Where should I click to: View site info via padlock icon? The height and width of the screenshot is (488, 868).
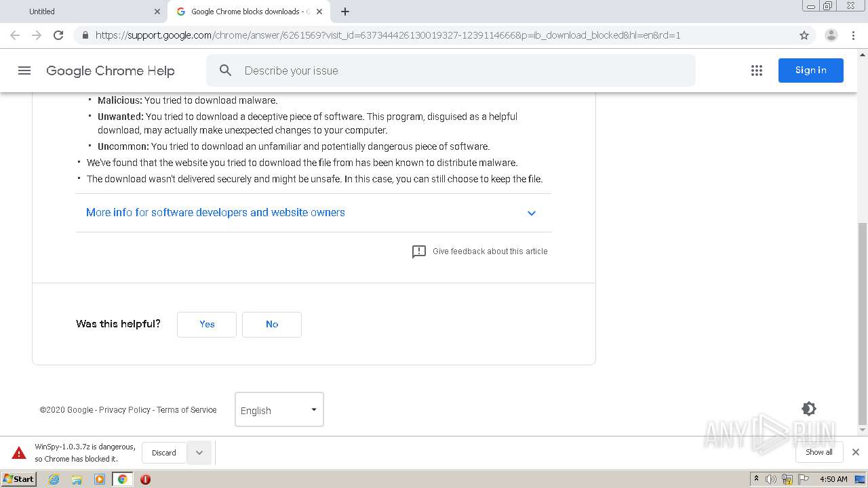pos(85,35)
